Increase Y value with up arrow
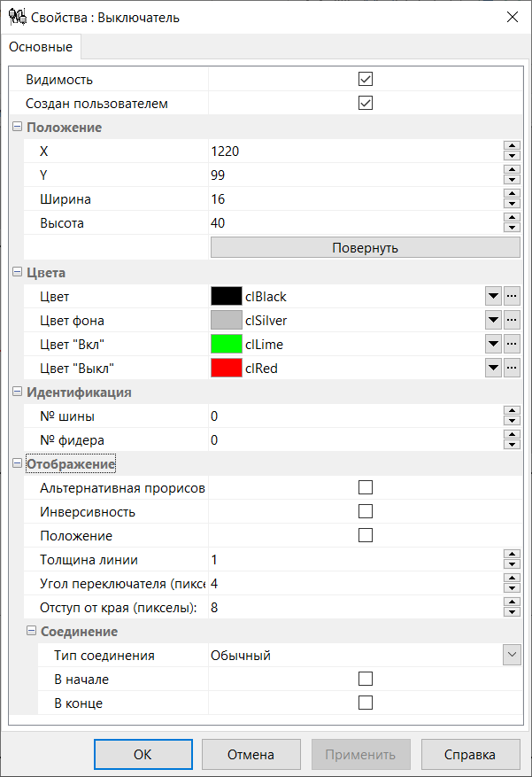 (512, 169)
